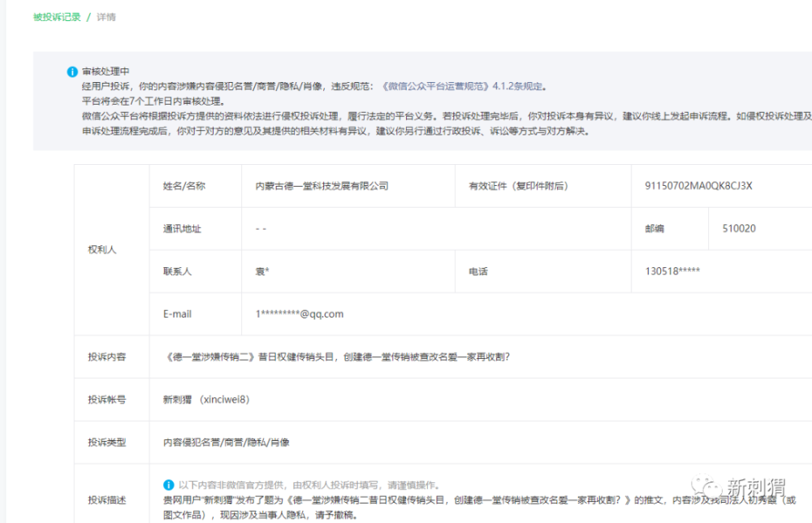
Task: Click the 电话 label cell
Action: click(542, 271)
